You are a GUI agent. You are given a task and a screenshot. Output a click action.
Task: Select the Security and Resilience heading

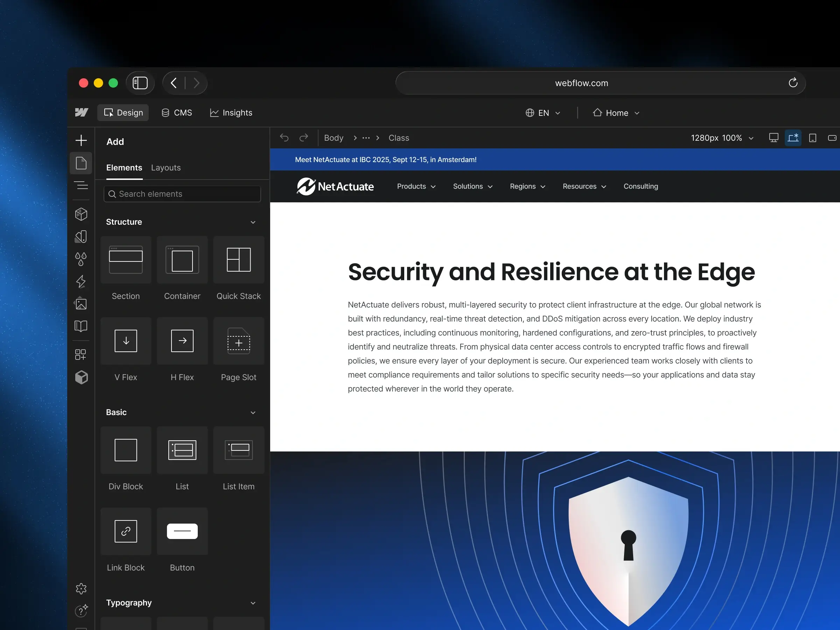tap(551, 272)
